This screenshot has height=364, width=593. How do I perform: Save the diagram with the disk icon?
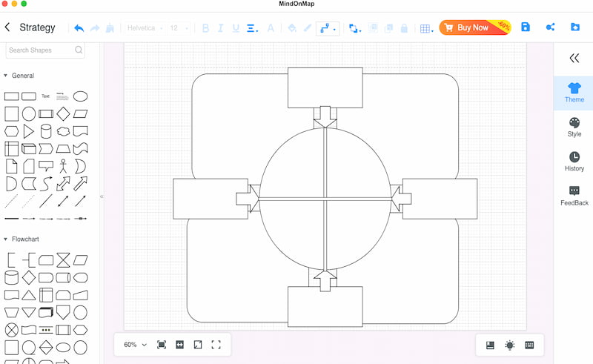526,27
